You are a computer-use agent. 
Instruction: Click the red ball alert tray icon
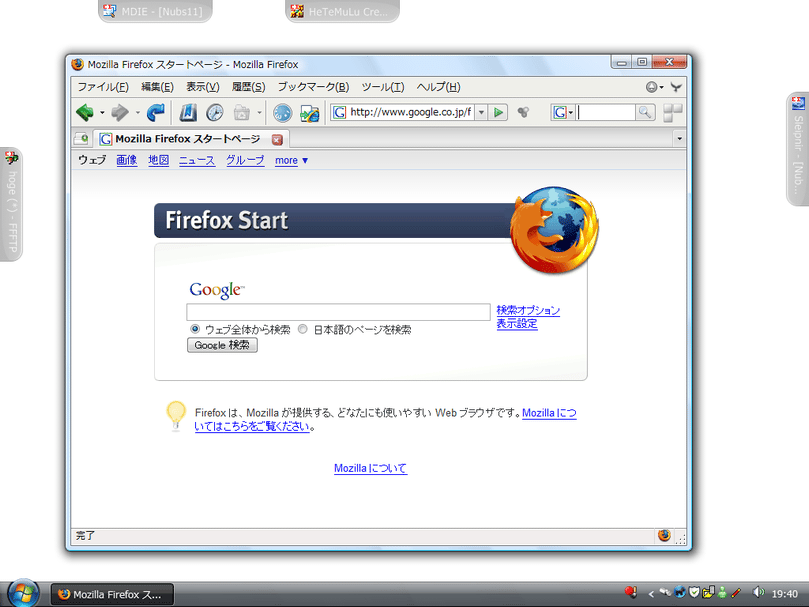click(630, 592)
